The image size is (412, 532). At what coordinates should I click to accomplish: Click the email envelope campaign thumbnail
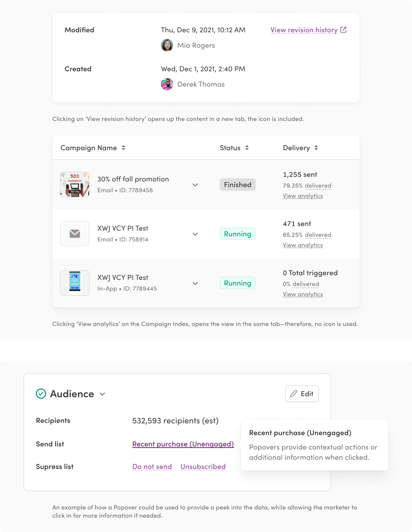[75, 234]
